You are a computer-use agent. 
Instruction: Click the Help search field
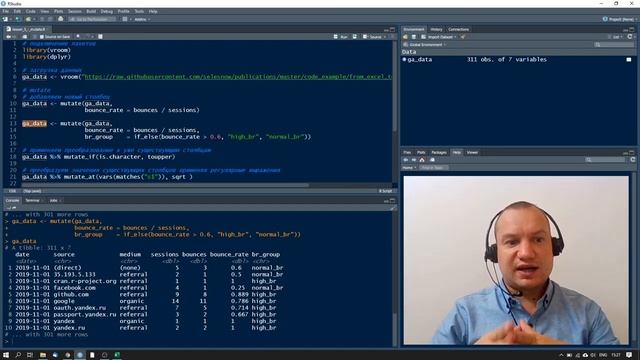pos(606,160)
